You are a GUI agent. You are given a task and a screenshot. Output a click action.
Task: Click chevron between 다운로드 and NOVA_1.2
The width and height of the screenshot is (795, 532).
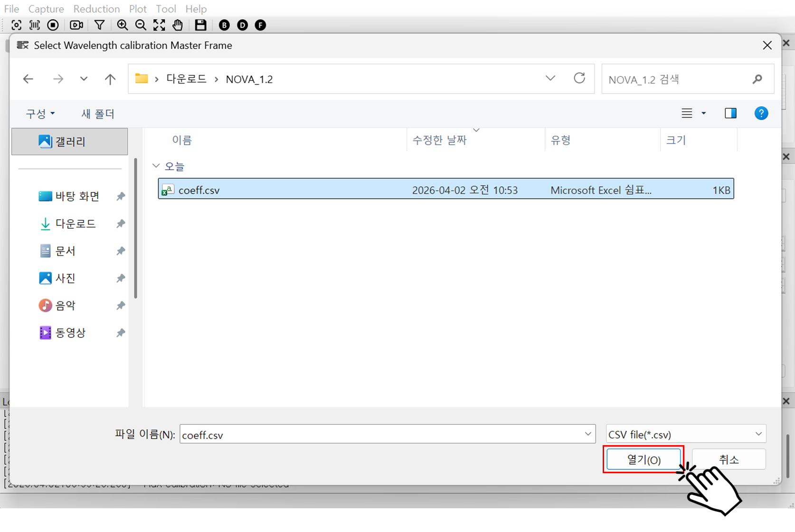click(x=216, y=79)
